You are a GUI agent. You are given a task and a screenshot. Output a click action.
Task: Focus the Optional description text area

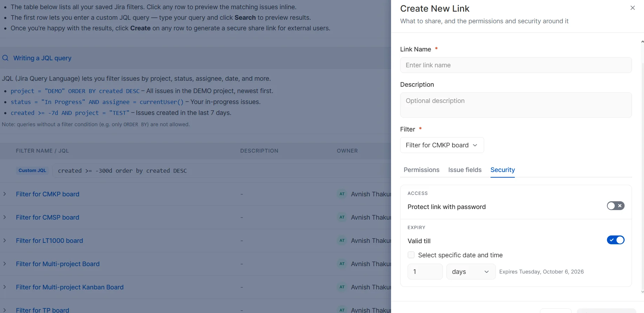click(516, 105)
